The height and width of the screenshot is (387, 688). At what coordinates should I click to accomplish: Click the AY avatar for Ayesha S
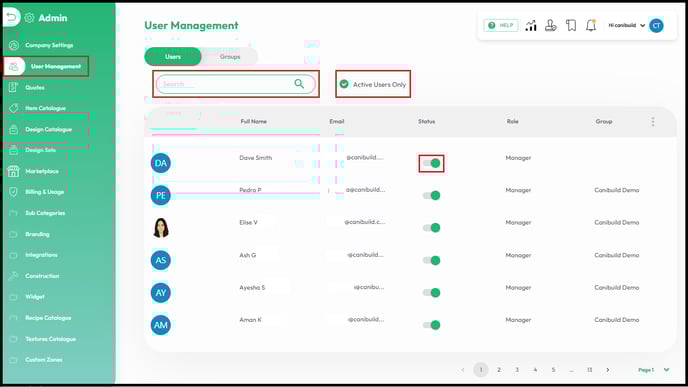161,293
